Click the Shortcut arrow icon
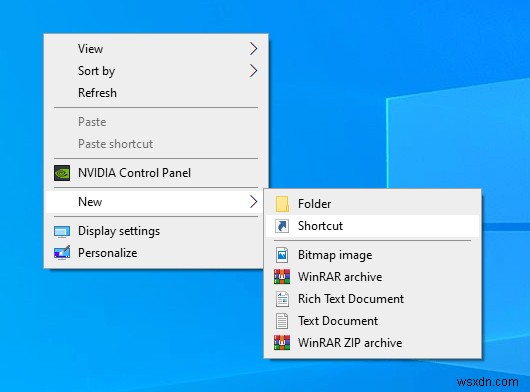The height and width of the screenshot is (392, 530). pos(282,226)
